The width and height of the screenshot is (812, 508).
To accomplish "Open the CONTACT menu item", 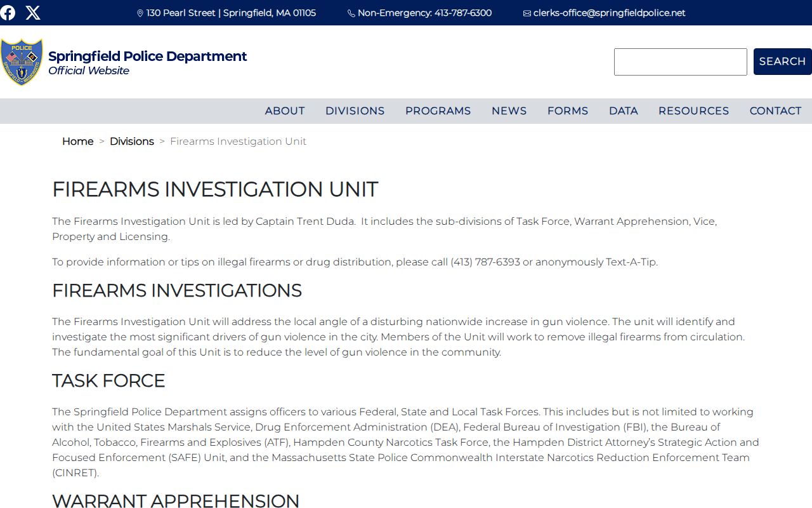I will click(x=775, y=110).
